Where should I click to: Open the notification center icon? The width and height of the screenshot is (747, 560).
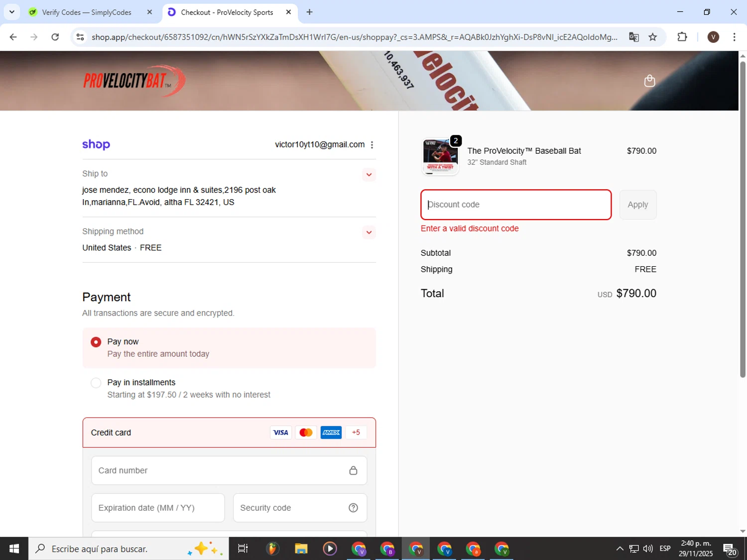pos(730,549)
